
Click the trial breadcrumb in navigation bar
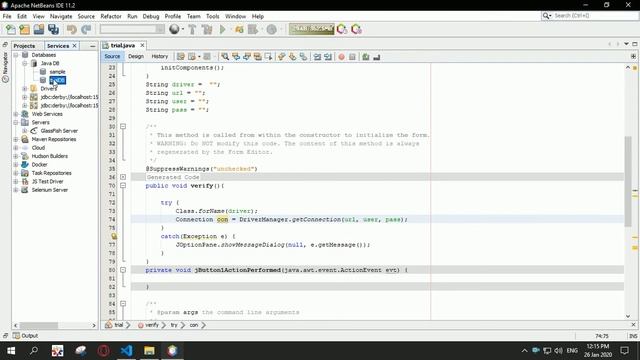pyautogui.click(x=118, y=325)
